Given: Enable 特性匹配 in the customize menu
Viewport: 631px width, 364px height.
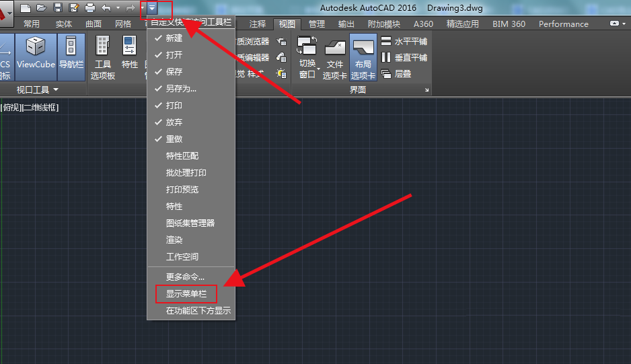Looking at the screenshot, I should [x=191, y=156].
